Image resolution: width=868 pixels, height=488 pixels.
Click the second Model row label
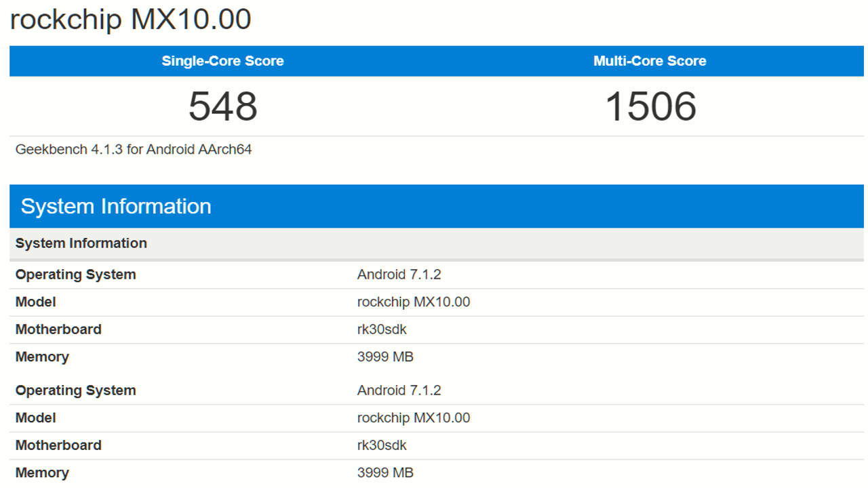[x=36, y=418]
